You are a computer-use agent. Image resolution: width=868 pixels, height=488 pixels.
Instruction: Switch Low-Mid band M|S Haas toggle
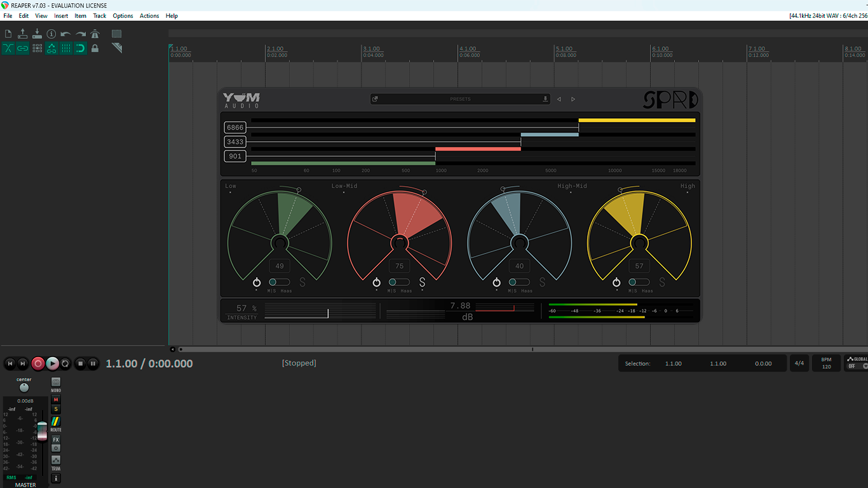[x=399, y=282]
